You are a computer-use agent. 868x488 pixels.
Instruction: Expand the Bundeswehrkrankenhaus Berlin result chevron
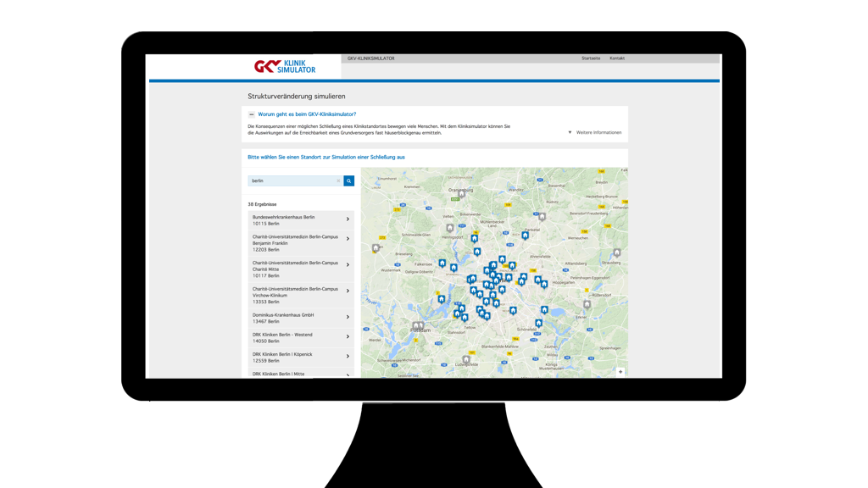coord(348,219)
